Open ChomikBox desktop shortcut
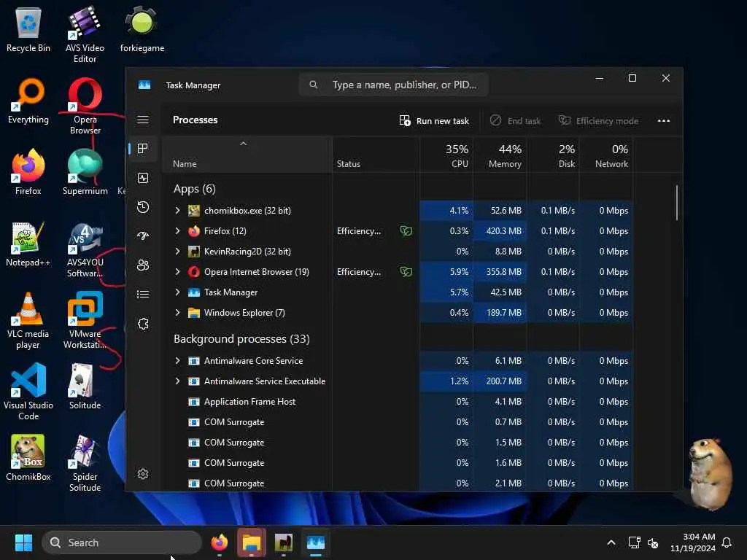Screen dimensions: 747x560 click(x=28, y=458)
